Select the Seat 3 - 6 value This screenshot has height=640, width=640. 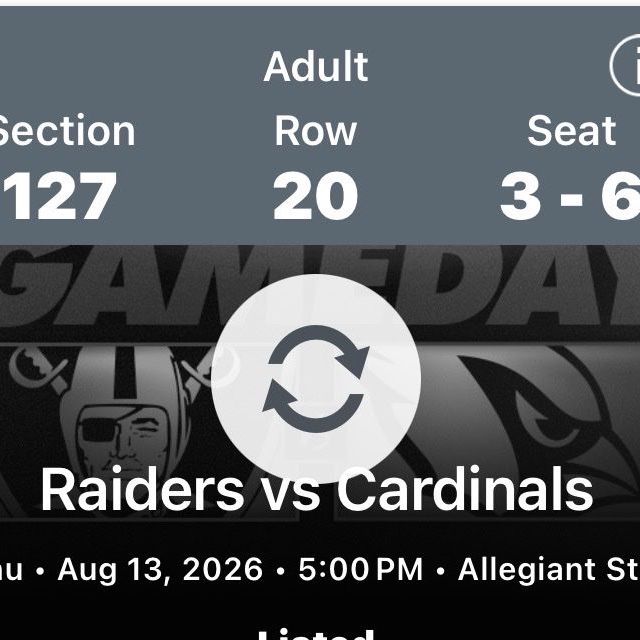[570, 196]
